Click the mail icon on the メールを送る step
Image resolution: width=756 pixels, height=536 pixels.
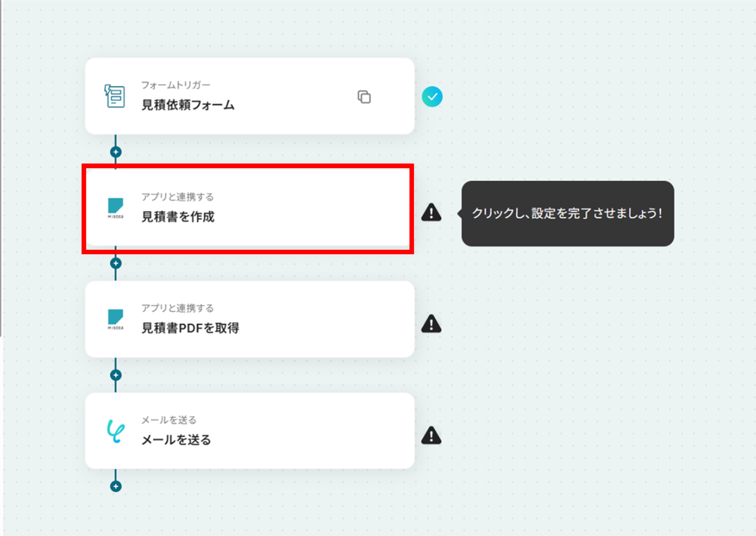tap(116, 430)
